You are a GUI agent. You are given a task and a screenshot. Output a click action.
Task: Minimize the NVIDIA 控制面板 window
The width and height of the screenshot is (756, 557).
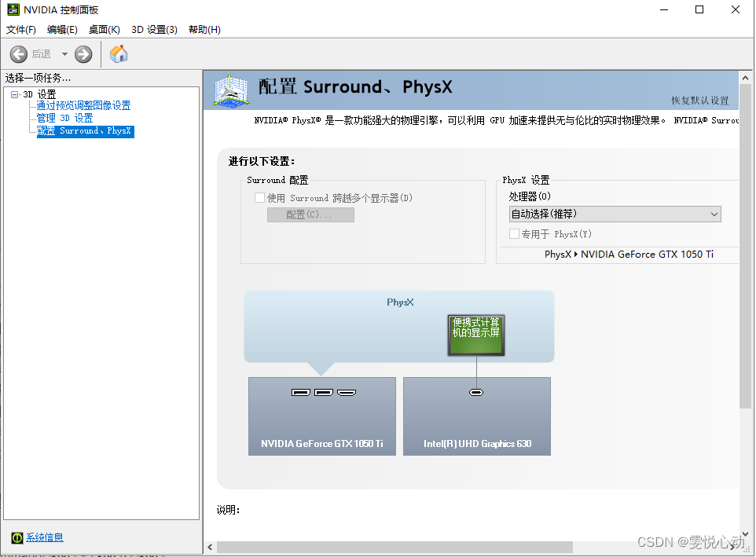click(664, 9)
